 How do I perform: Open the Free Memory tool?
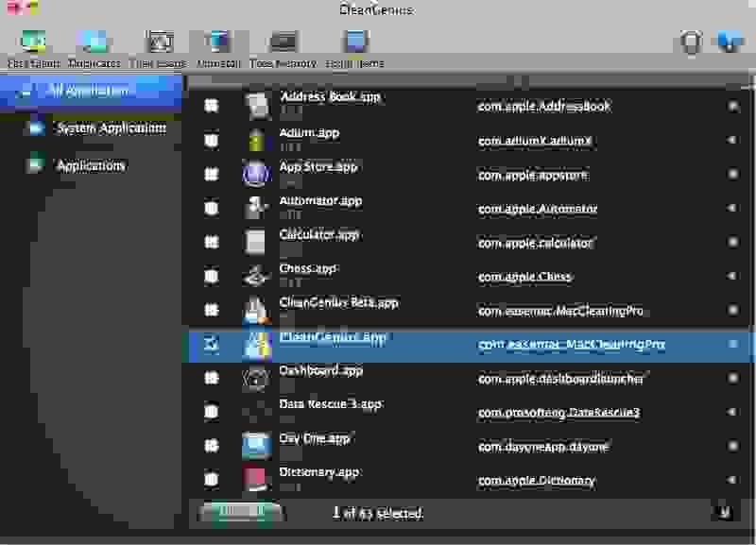coord(280,43)
